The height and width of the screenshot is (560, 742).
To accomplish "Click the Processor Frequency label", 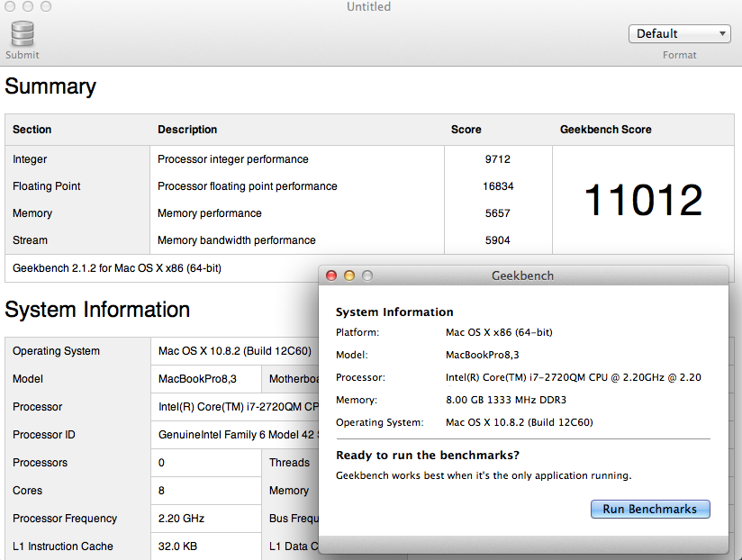I will (65, 519).
